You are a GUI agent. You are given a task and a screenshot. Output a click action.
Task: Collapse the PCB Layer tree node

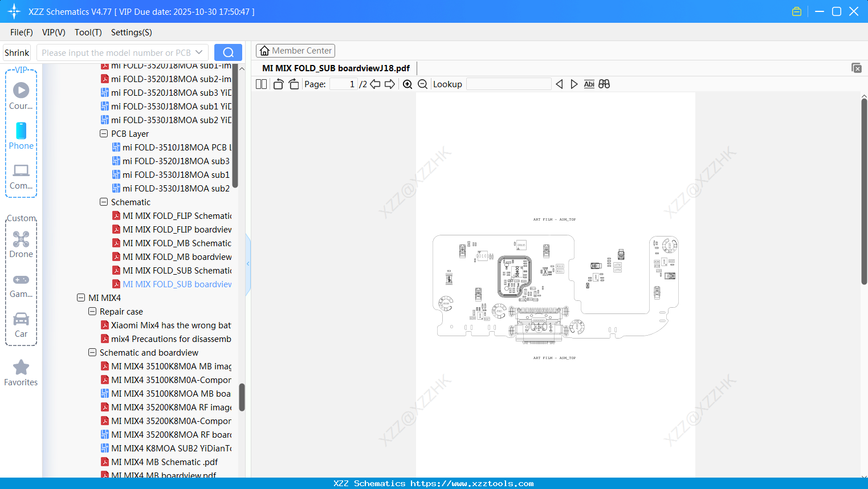(104, 133)
